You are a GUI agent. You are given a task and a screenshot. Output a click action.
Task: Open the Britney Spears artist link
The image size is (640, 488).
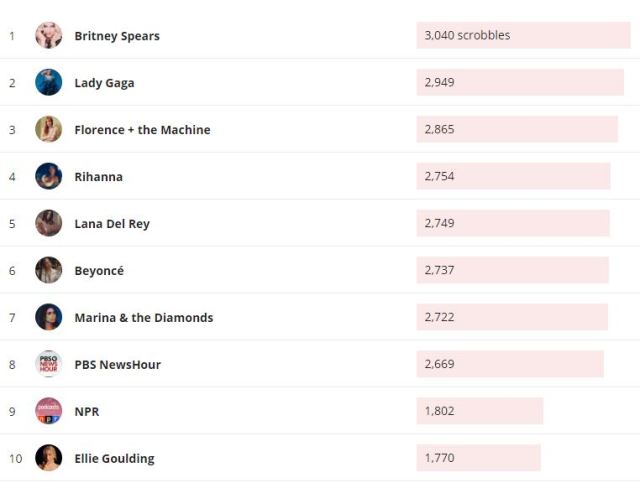(117, 36)
